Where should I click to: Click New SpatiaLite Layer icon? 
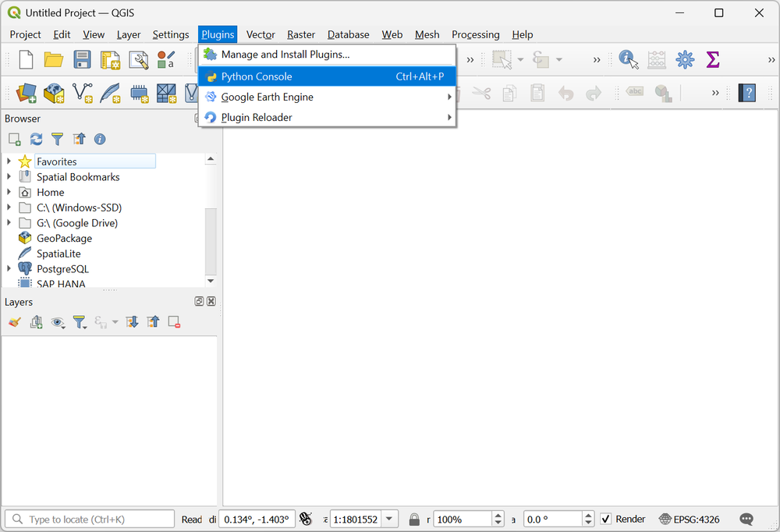pyautogui.click(x=110, y=93)
